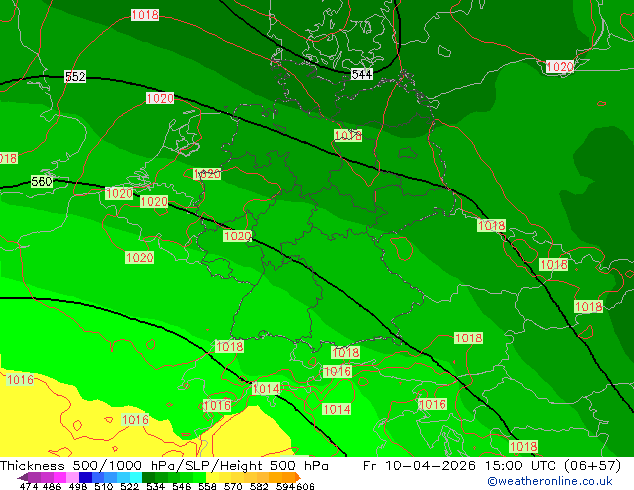Click the legend value 582
The image size is (634, 490).
tap(259, 486)
